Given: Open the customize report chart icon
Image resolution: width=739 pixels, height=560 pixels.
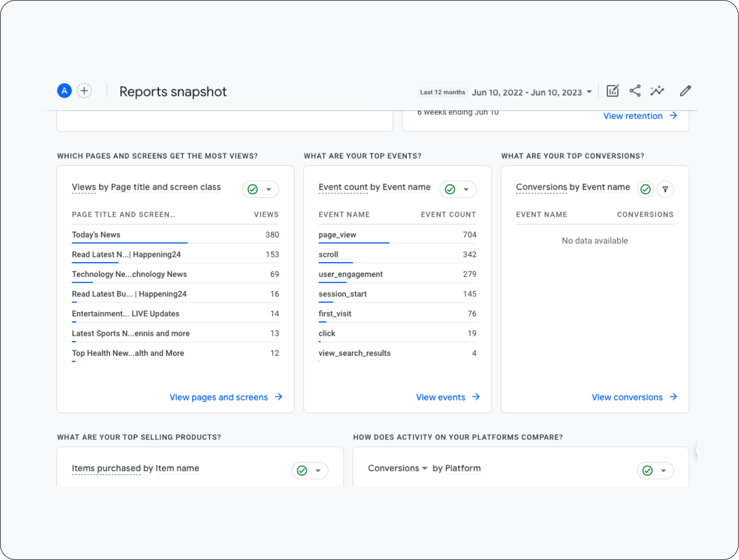Looking at the screenshot, I should (613, 91).
